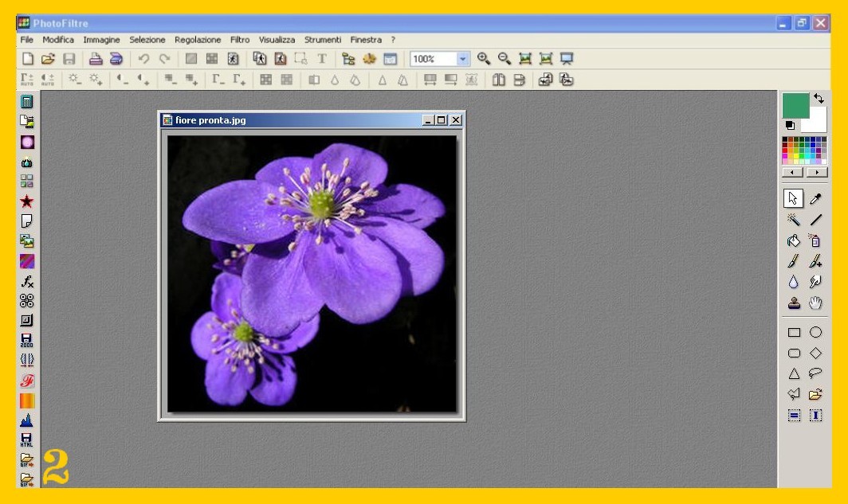Viewport: 848px width, 504px height.
Task: Swap foreground and background colors
Action: tap(819, 99)
